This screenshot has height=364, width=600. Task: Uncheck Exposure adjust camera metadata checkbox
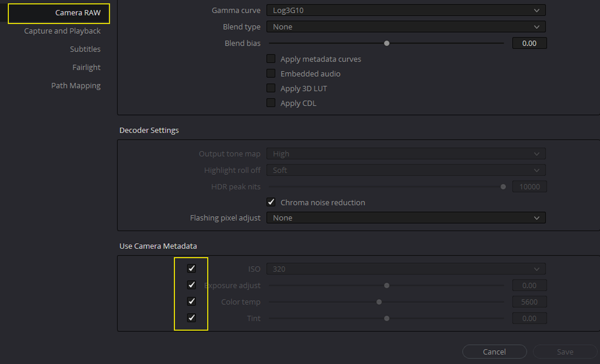click(191, 285)
